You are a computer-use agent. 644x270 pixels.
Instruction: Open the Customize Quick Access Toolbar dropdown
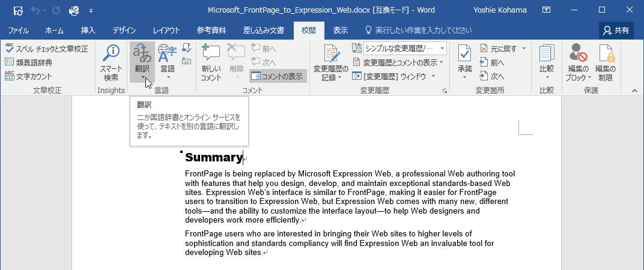(x=91, y=11)
